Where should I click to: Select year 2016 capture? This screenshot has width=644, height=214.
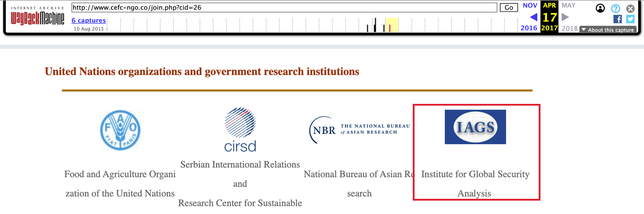click(529, 28)
